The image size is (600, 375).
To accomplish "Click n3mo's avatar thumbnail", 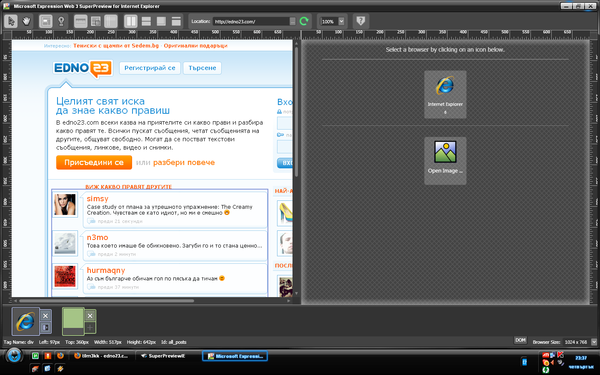I will point(65,243).
